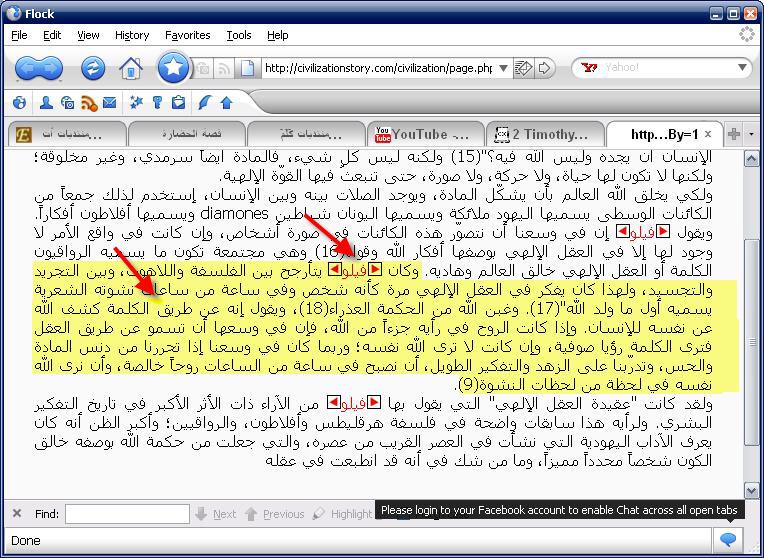
Task: Click the Next find button
Action: pos(216,514)
